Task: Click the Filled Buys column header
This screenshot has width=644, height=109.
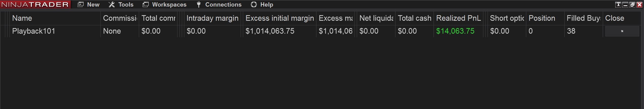Action: point(583,18)
